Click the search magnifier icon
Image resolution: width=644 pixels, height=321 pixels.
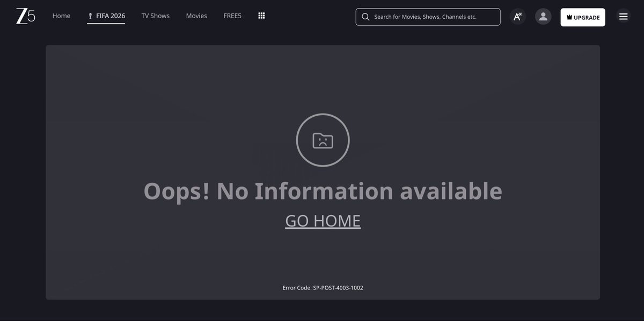[365, 17]
